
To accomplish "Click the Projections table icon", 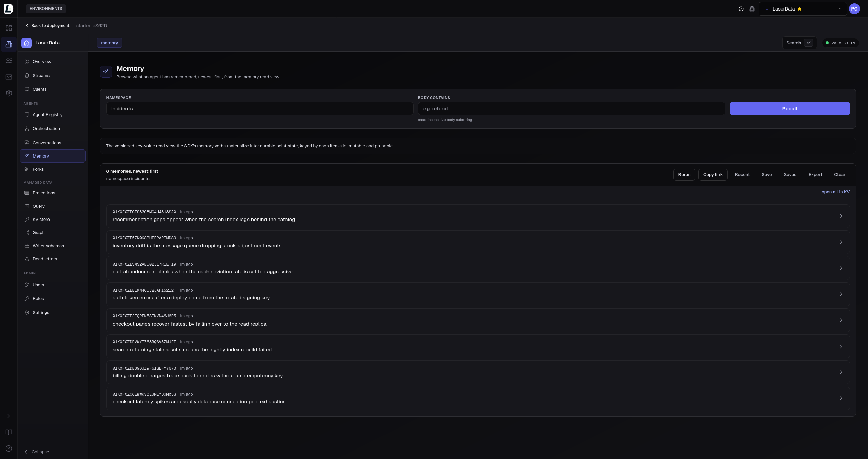I will point(27,193).
